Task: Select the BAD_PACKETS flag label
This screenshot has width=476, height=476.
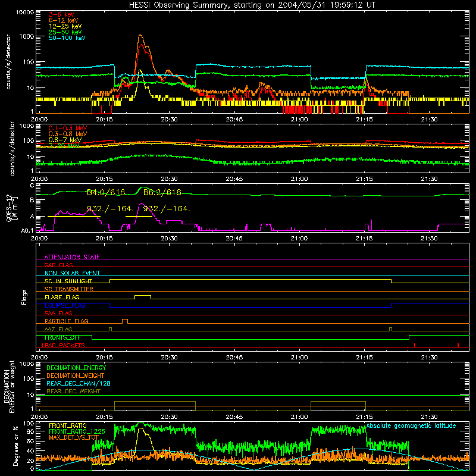Action: (65, 346)
